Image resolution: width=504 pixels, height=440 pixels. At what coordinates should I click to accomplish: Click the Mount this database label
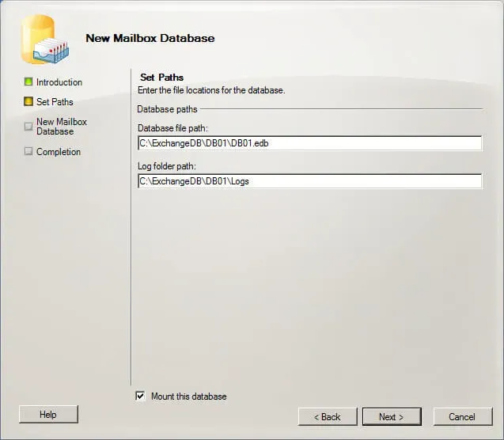(x=188, y=396)
